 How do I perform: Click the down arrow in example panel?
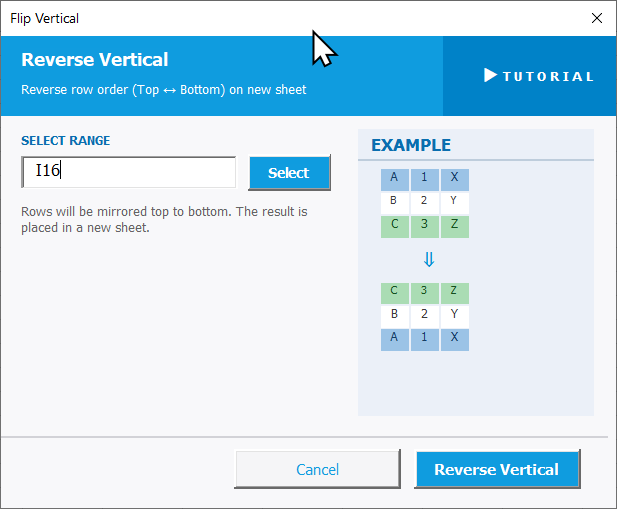coord(429,260)
